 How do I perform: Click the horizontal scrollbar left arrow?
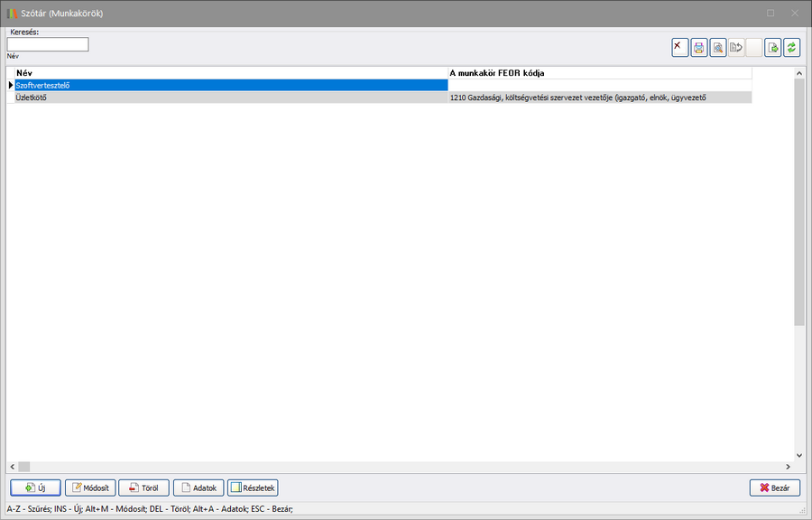[x=12, y=467]
